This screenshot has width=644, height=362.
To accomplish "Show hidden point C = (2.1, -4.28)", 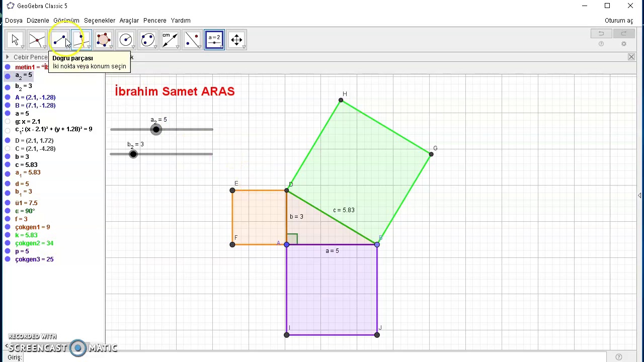I will tap(8, 149).
